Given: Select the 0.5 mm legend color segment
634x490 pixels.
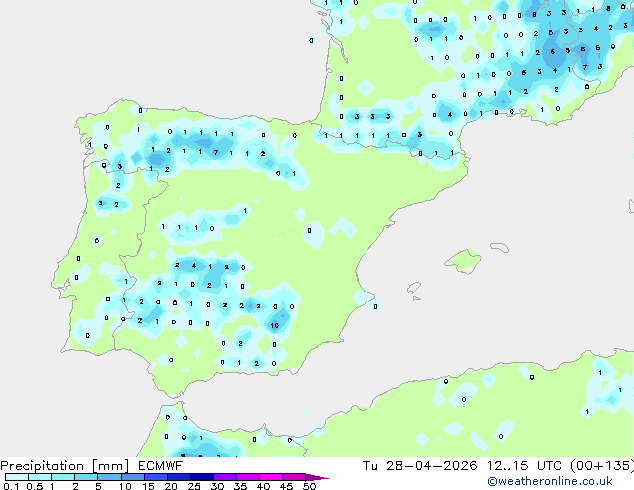Looking at the screenshot, I should pos(40,477).
